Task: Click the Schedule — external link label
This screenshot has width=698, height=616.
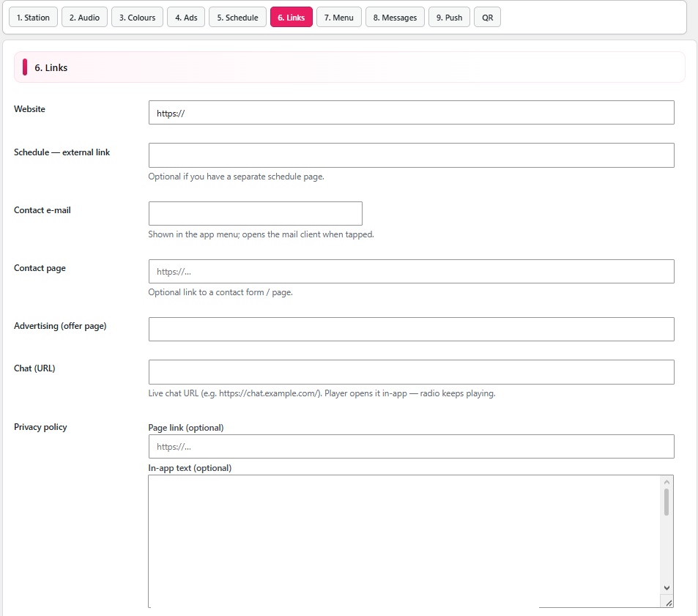Action: pos(62,152)
